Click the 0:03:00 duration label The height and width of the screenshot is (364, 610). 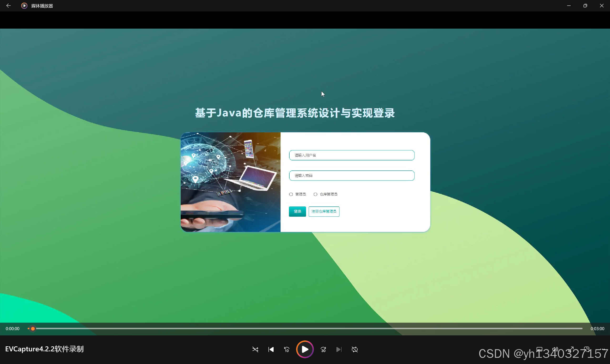tap(597, 328)
